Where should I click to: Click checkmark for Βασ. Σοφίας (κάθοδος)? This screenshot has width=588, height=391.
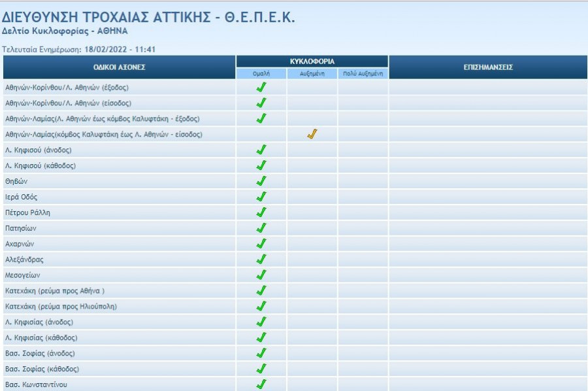coord(261,369)
